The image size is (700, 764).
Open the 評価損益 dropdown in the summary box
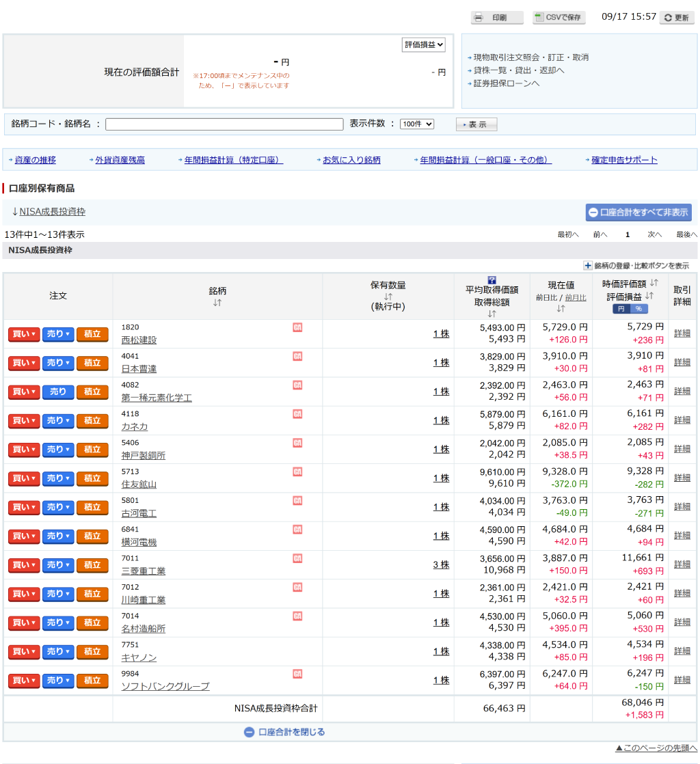[423, 45]
